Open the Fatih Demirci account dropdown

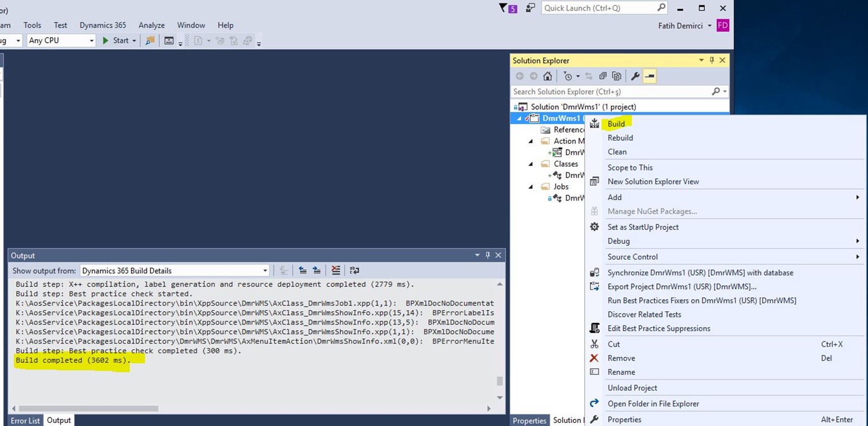point(709,25)
